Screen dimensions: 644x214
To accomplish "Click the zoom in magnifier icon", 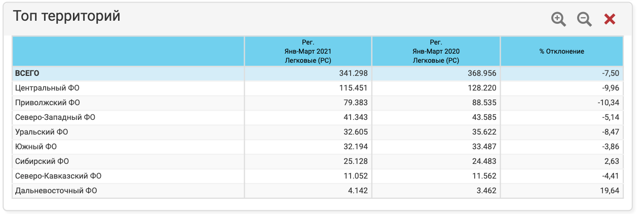I will pos(558,19).
